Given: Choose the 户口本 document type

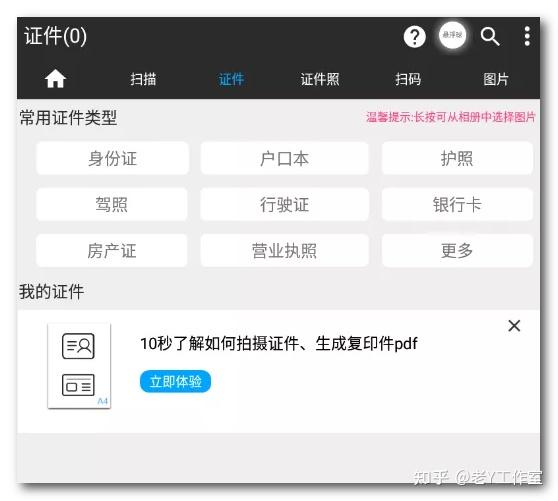Looking at the screenshot, I should (284, 158).
